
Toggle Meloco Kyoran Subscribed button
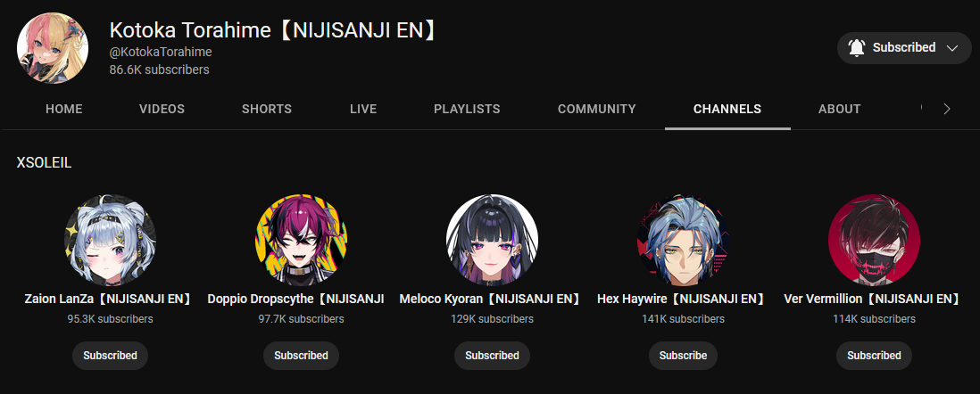[x=492, y=356]
